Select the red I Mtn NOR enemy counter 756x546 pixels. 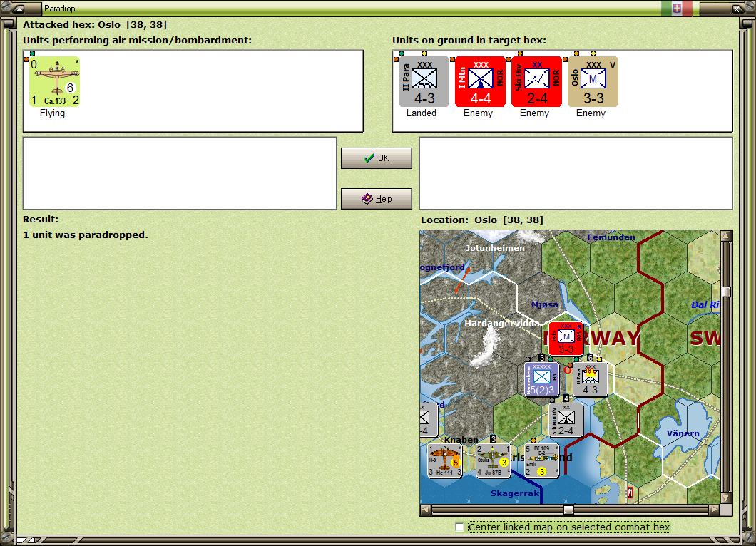pyautogui.click(x=480, y=81)
